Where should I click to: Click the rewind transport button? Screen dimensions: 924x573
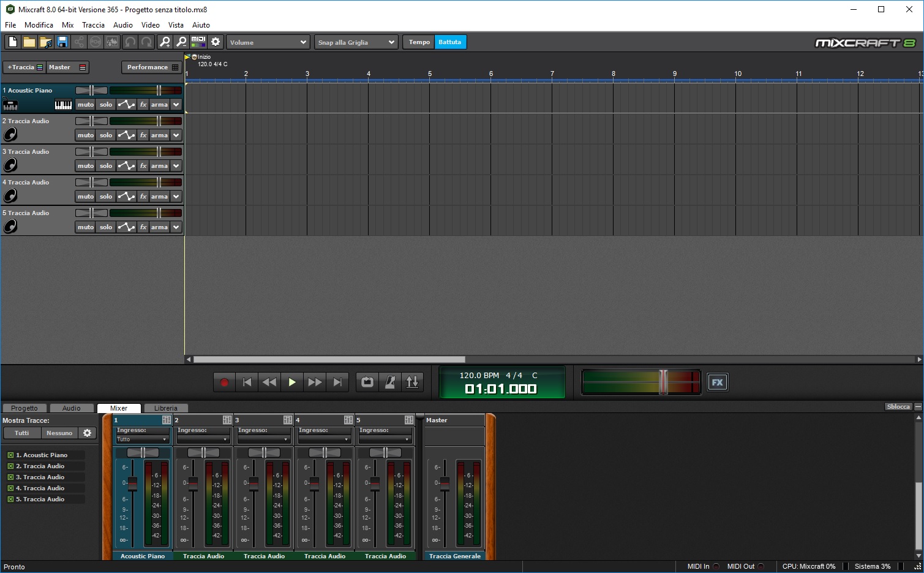[x=269, y=382]
